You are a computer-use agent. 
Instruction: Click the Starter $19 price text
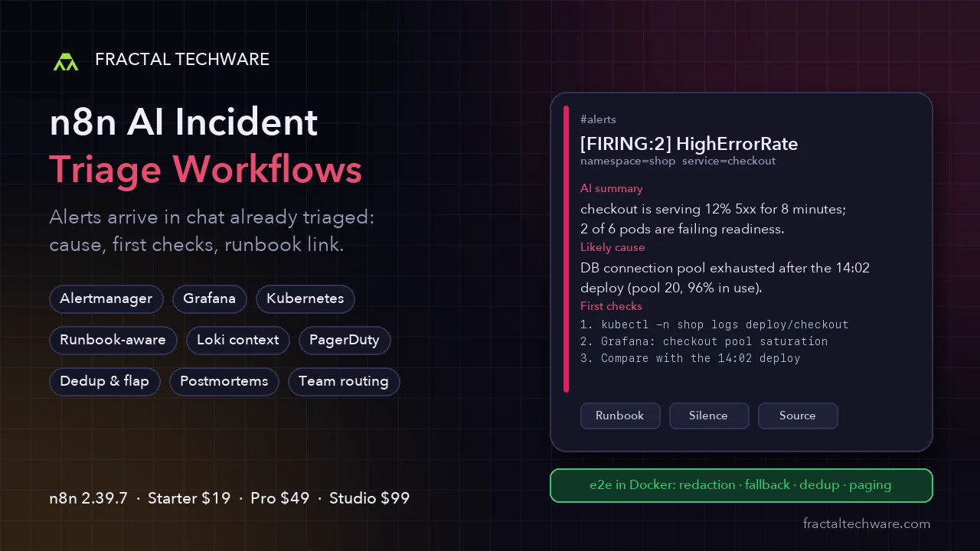[189, 498]
